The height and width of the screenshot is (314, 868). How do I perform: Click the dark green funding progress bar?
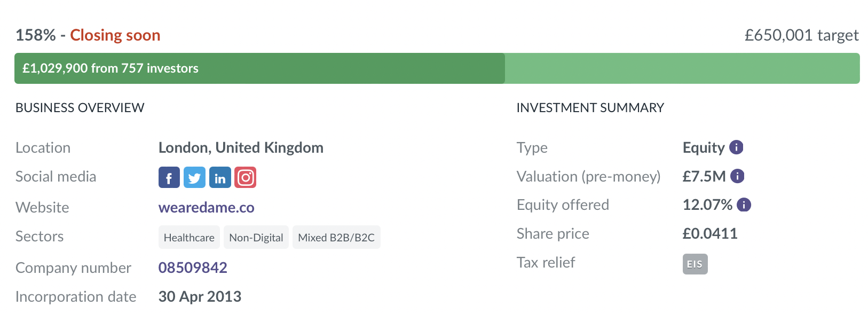pos(259,68)
